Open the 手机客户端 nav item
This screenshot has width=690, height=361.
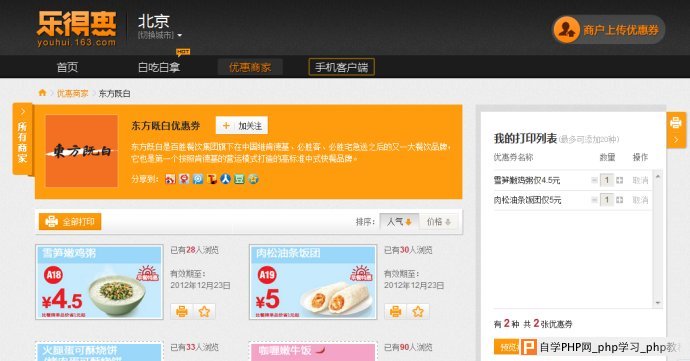click(341, 67)
